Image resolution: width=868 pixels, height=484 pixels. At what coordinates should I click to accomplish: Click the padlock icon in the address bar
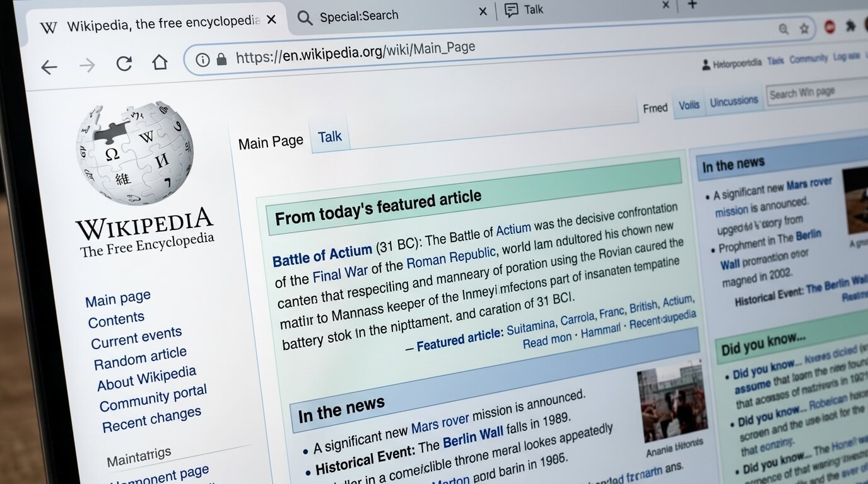point(221,59)
